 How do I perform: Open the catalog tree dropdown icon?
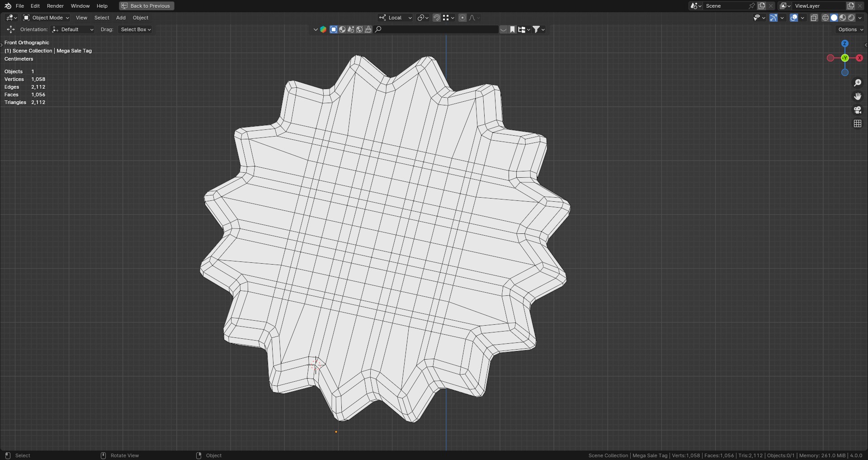[524, 29]
